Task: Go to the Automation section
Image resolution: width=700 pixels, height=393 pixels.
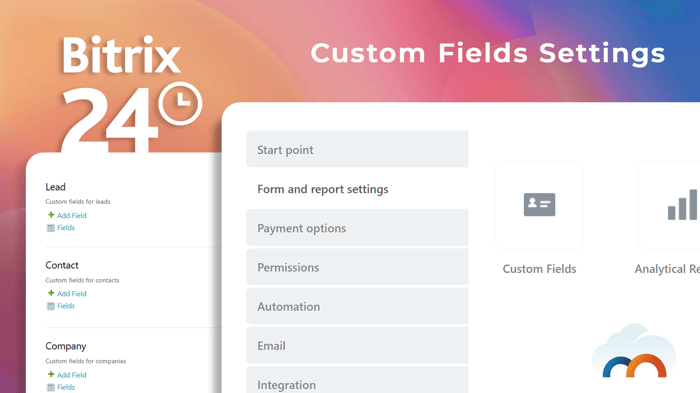Action: 357,306
